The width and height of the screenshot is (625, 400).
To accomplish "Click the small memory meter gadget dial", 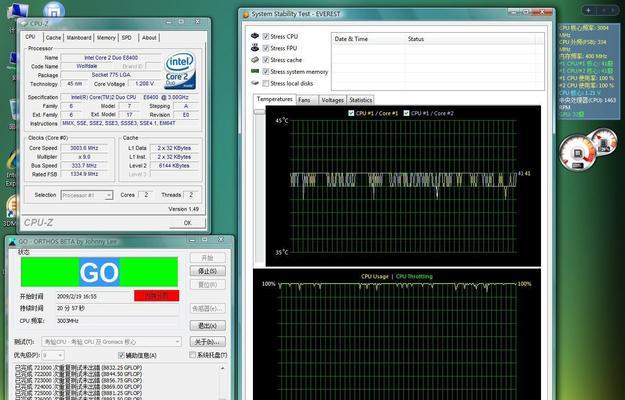I will [x=605, y=141].
